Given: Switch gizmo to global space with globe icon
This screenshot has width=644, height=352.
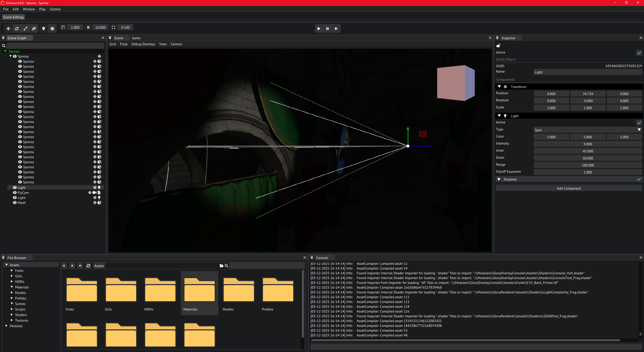Looking at the screenshot, I should (52, 28).
